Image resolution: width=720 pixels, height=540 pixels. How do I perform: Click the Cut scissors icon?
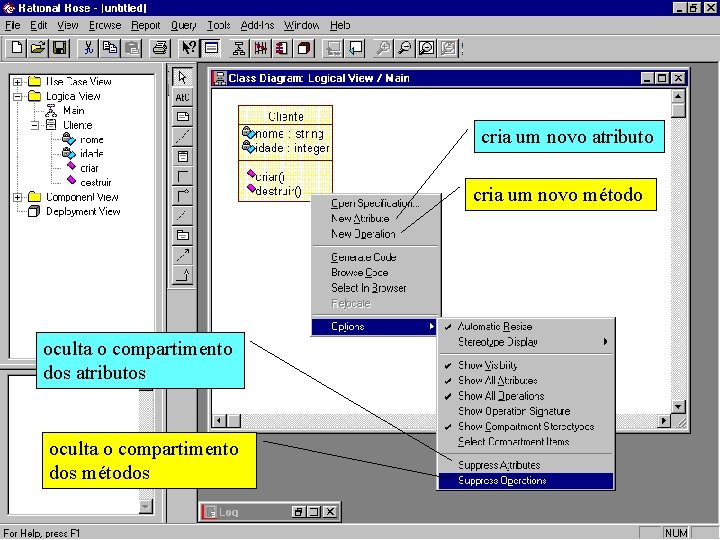[x=88, y=48]
